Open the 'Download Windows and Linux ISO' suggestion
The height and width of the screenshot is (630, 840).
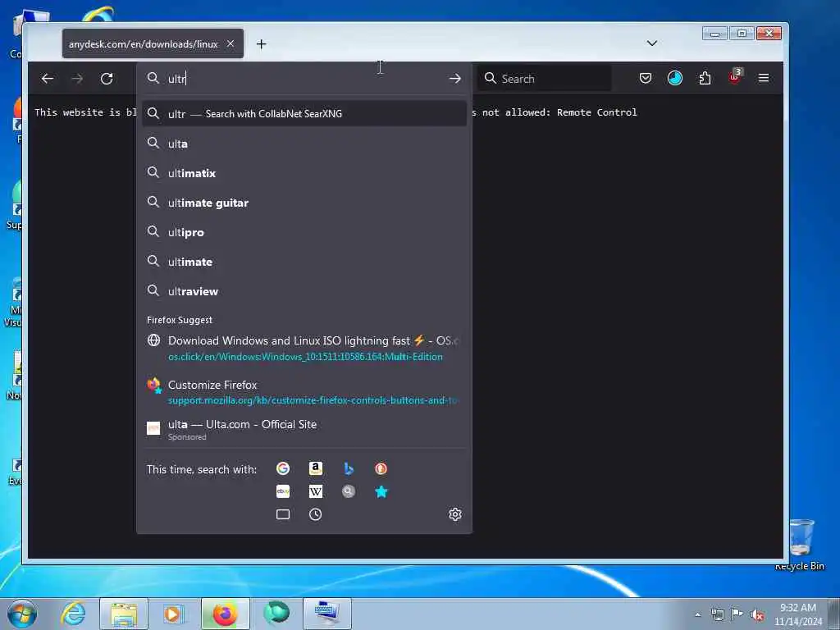click(x=304, y=348)
